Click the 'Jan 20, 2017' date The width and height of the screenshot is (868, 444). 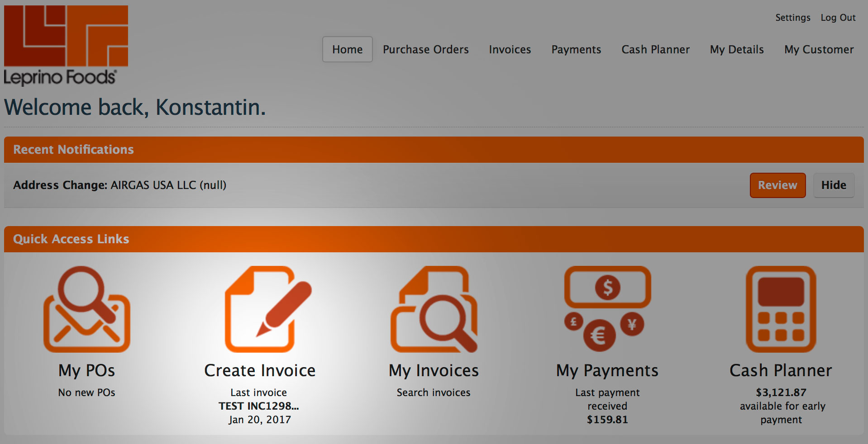[x=260, y=420]
